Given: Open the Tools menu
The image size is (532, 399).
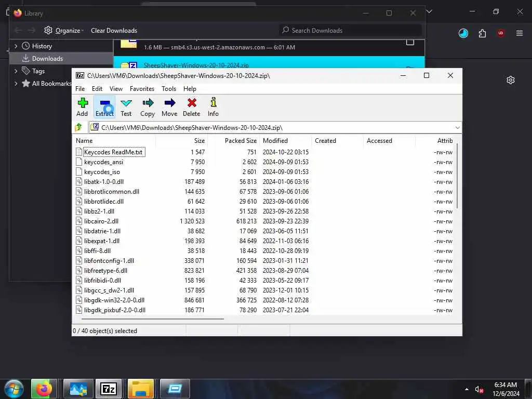Looking at the screenshot, I should pos(169,88).
